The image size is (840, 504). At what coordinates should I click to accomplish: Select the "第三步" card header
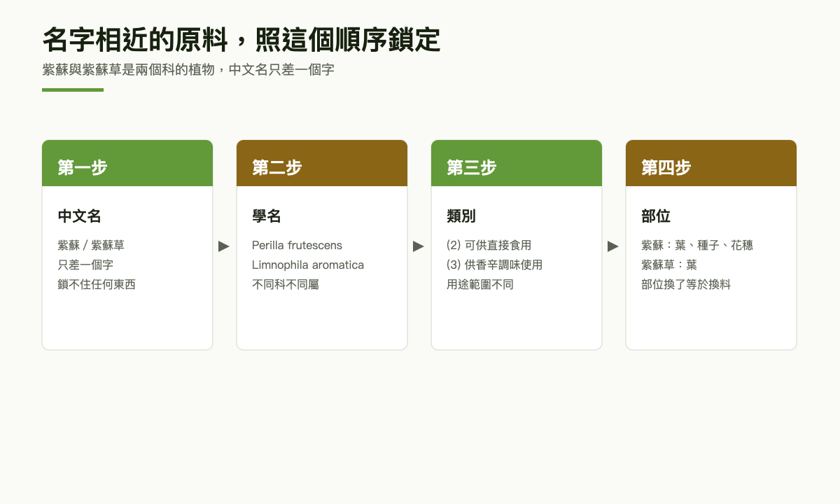click(517, 163)
